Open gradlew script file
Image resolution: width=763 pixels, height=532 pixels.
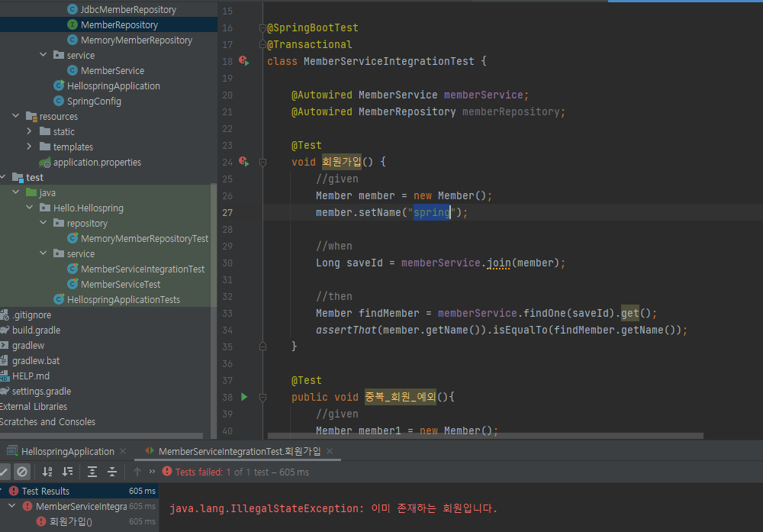point(22,345)
